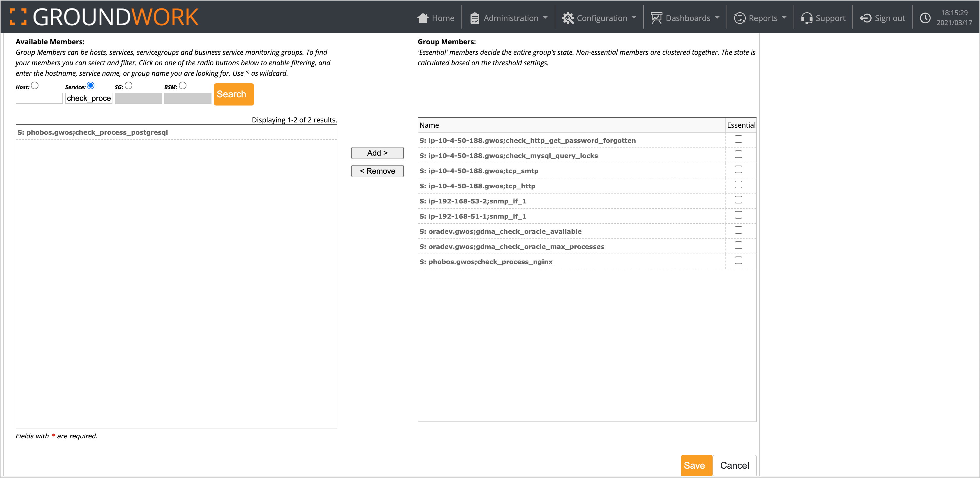This screenshot has height=478, width=980.
Task: Tick Essential for ip-192-168-53-2 snmp_if_1
Action: [x=738, y=200]
